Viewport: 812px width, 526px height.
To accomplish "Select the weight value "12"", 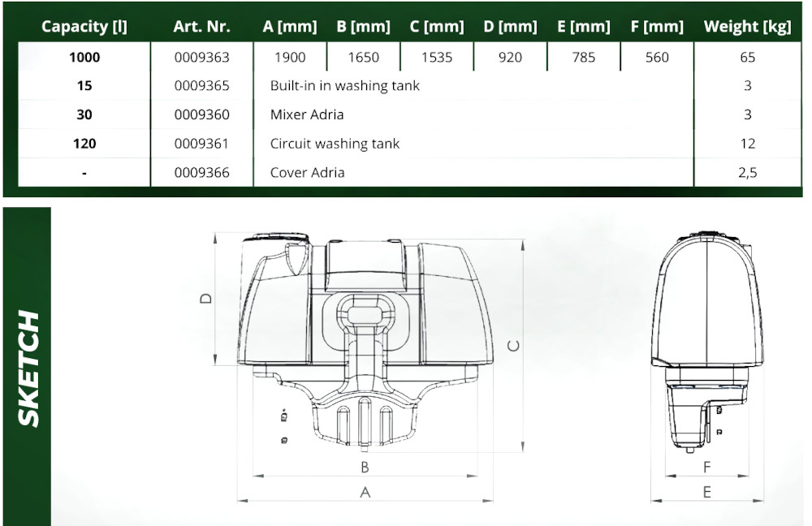I will [x=747, y=144].
